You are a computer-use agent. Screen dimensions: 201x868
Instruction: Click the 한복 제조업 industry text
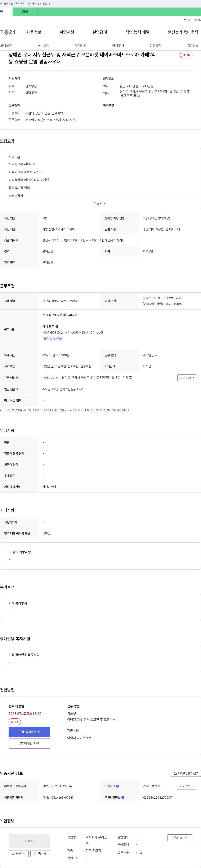click(x=93, y=851)
